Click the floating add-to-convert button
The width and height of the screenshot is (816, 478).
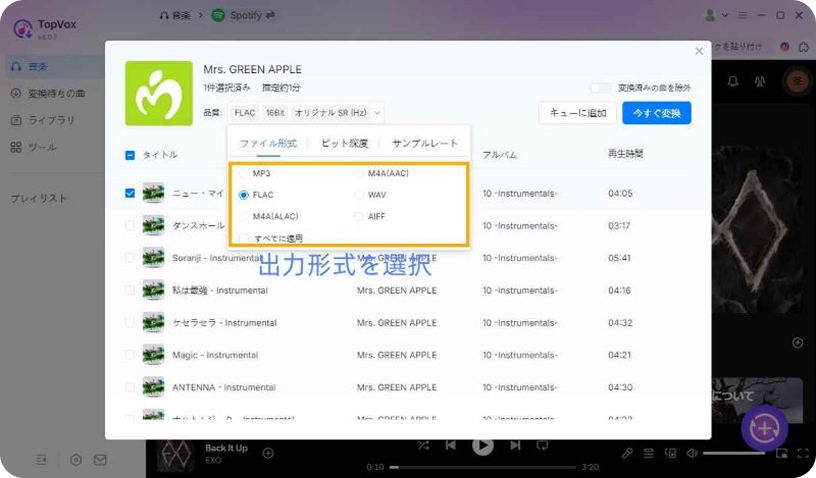click(764, 429)
